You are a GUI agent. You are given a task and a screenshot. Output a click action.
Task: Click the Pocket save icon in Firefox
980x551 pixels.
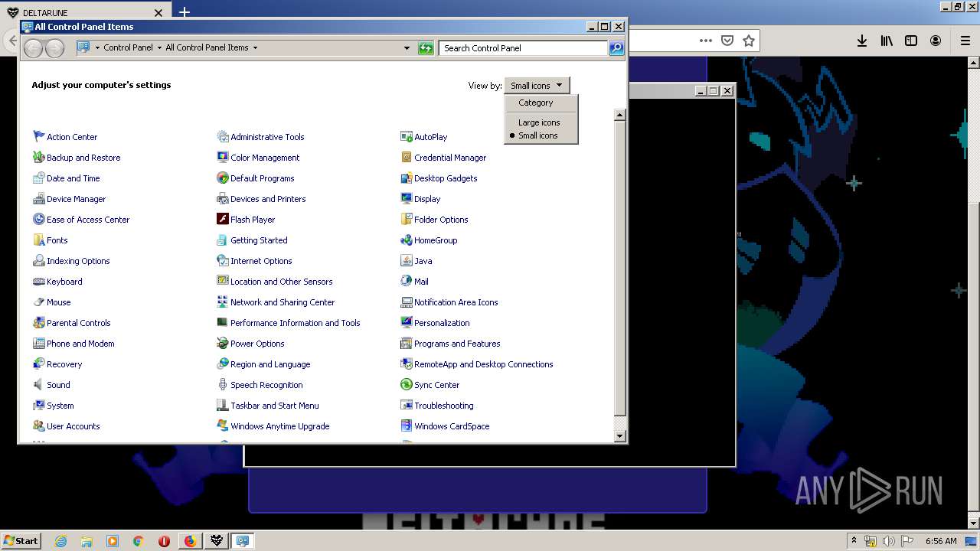(x=727, y=41)
